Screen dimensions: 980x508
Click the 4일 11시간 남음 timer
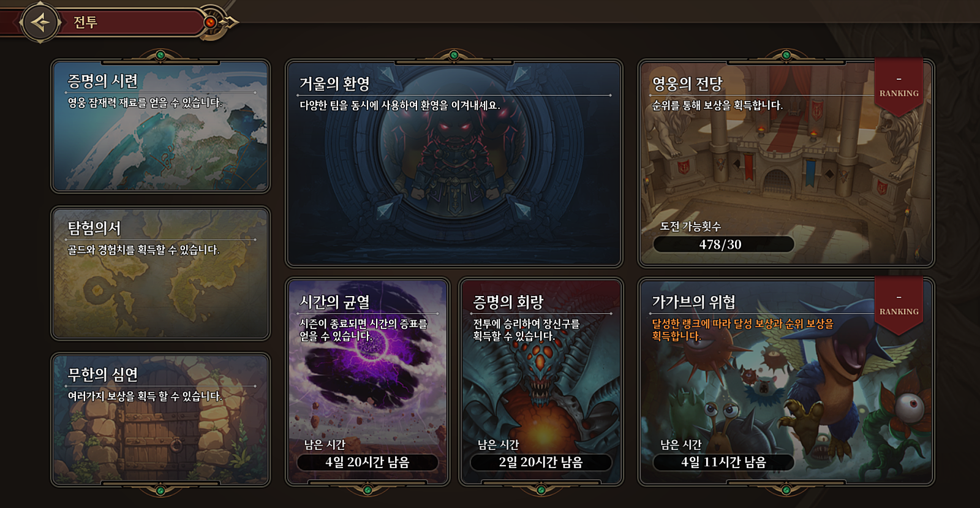pos(723,462)
